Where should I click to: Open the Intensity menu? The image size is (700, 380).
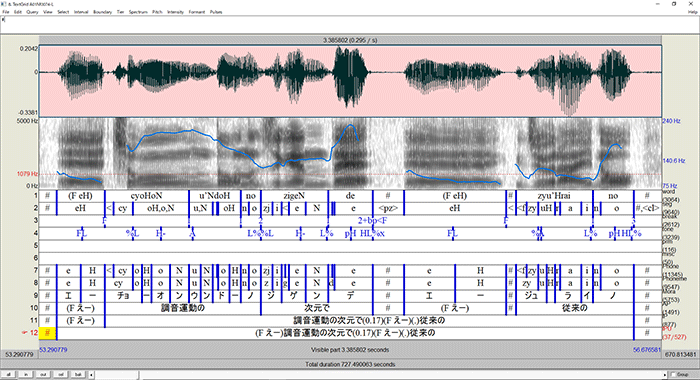pyautogui.click(x=175, y=12)
